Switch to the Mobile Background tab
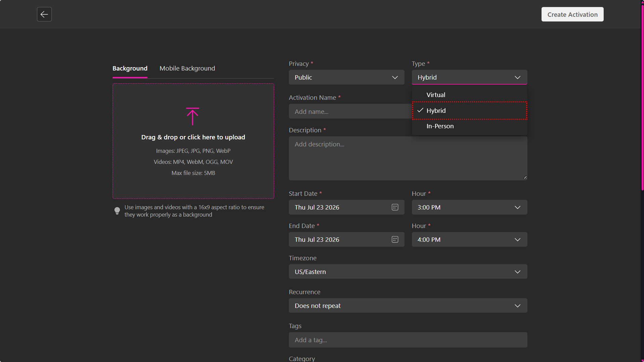This screenshot has height=362, width=644. 187,68
